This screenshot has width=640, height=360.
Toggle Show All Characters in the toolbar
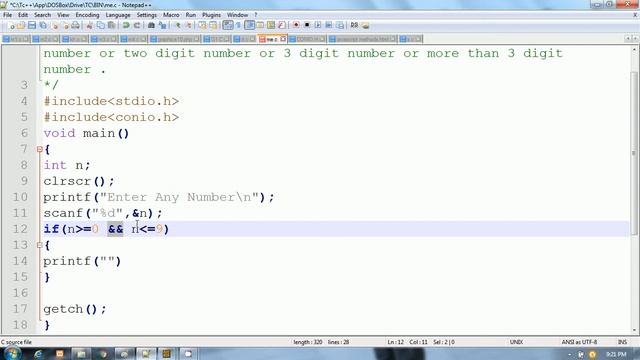point(238,25)
